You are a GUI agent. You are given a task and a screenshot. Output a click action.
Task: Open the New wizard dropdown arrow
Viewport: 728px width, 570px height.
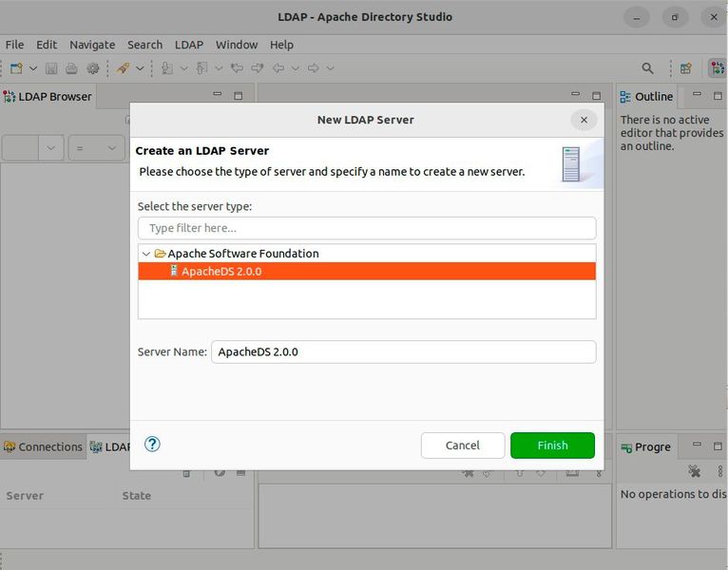tap(33, 68)
